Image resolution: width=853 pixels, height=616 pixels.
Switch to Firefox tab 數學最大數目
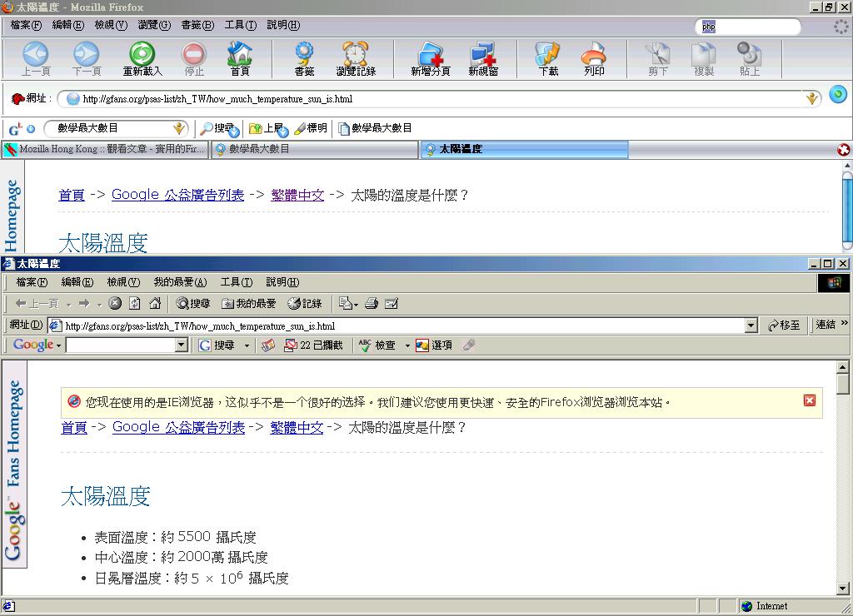[314, 150]
